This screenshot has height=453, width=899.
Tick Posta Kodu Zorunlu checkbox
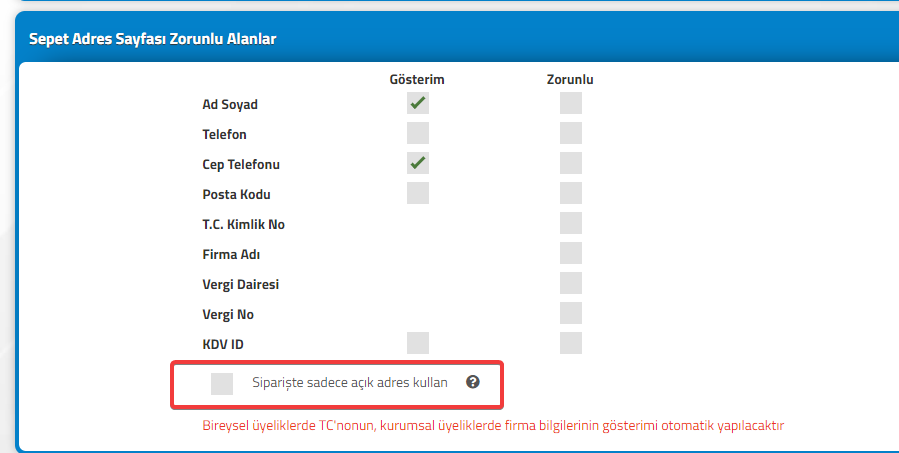(571, 193)
